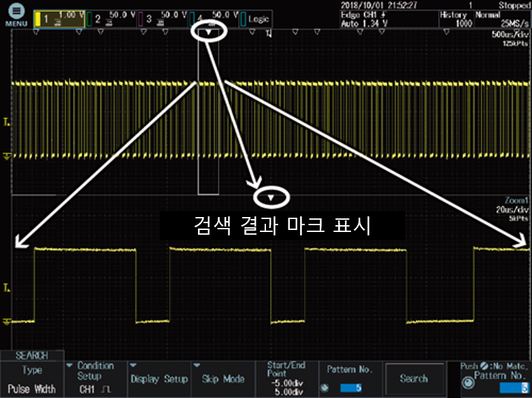
Task: Click the 500us/div time scale
Action: click(x=510, y=35)
